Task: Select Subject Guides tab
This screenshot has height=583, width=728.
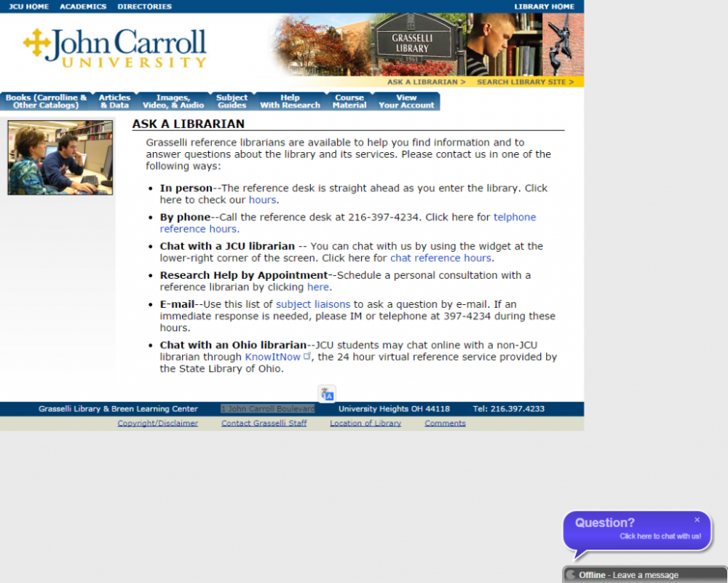Action: pyautogui.click(x=232, y=101)
